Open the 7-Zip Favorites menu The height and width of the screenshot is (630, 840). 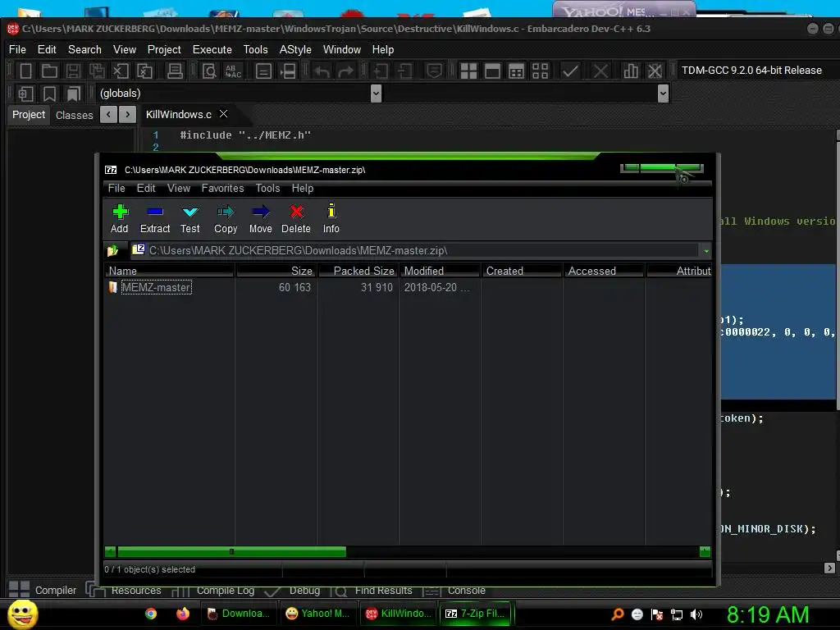click(222, 188)
